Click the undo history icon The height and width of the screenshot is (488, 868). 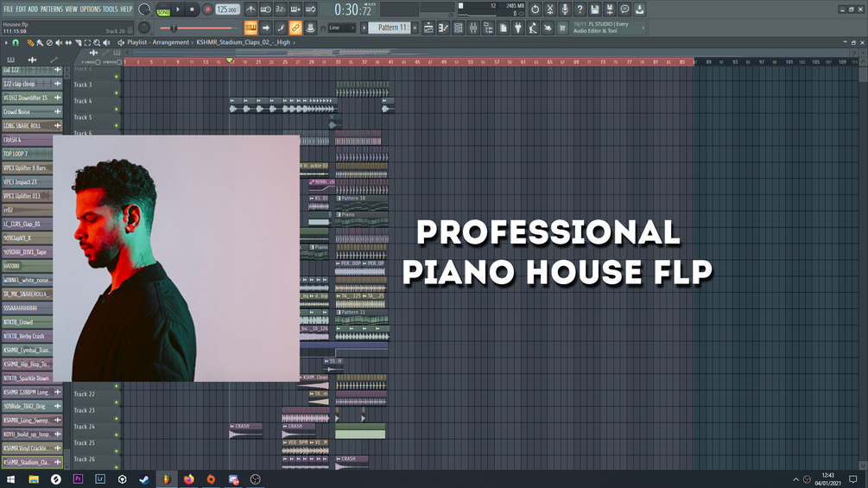tap(535, 10)
